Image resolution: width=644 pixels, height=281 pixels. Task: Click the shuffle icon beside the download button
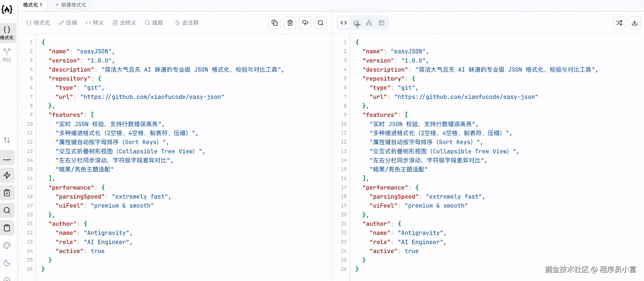point(619,23)
